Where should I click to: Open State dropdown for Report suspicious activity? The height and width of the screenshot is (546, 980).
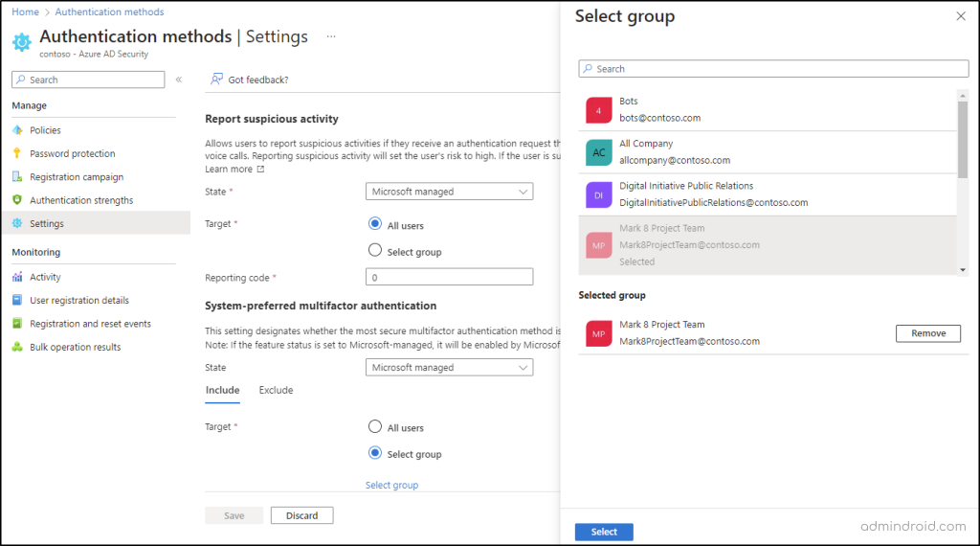(x=449, y=192)
